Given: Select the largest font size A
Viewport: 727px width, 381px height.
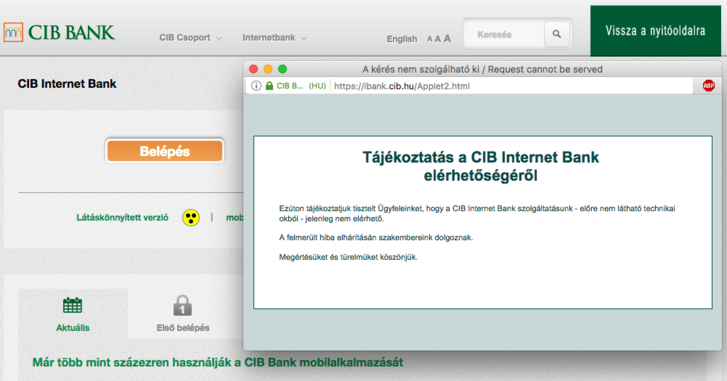Looking at the screenshot, I should 447,38.
